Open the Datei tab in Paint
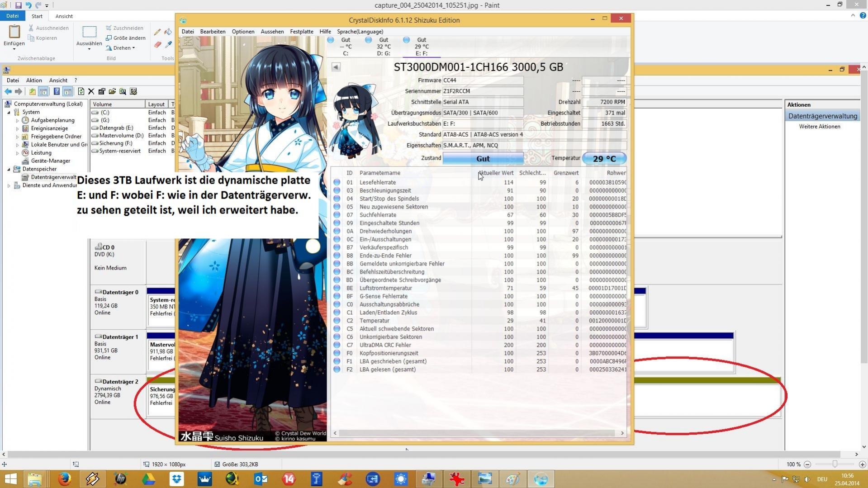Viewport: 868px width, 488px height. [x=12, y=16]
